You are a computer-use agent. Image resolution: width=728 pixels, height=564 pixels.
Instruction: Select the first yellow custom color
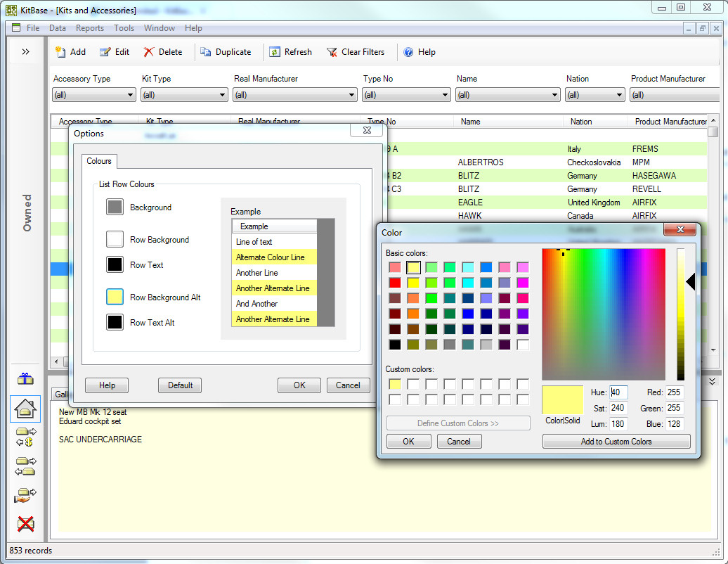[395, 384]
